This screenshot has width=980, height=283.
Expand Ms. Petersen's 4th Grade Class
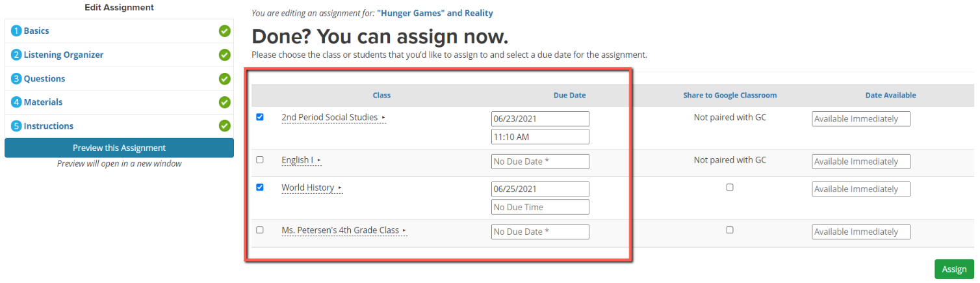[x=404, y=230]
